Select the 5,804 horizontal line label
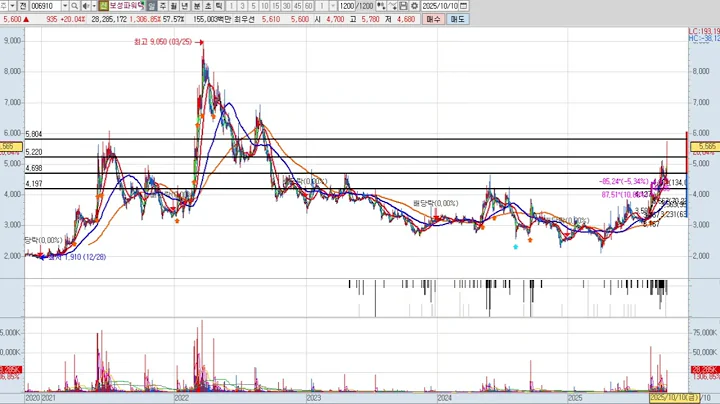Viewport: 720px width, 404px height. tap(34, 135)
